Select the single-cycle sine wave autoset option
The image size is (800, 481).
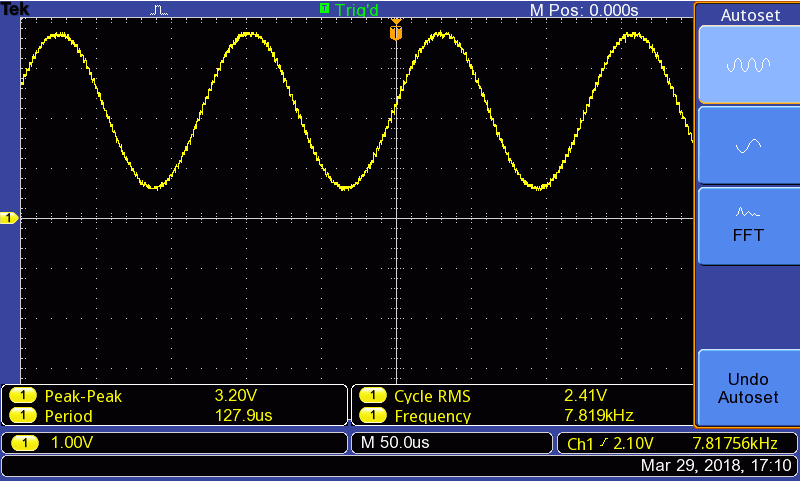pos(747,146)
